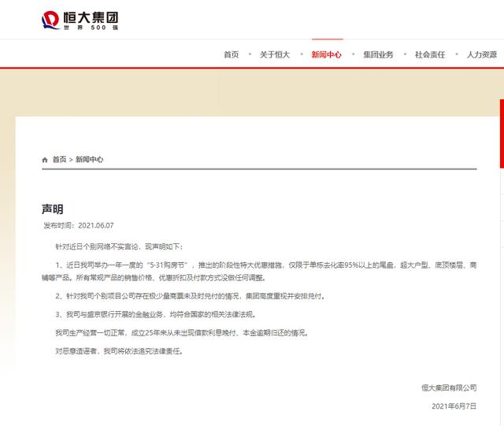Click the house icon in the breadcrumb
This screenshot has width=504, height=426.
(x=45, y=160)
